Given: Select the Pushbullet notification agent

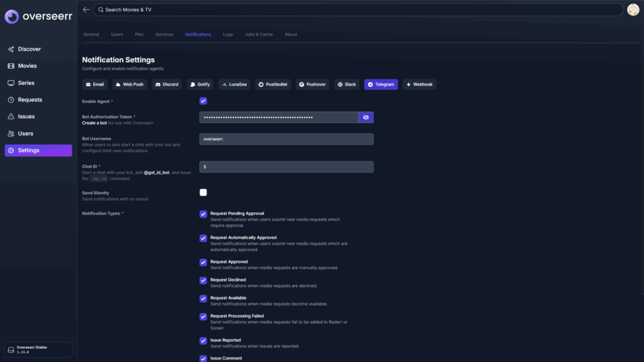Looking at the screenshot, I should (273, 84).
